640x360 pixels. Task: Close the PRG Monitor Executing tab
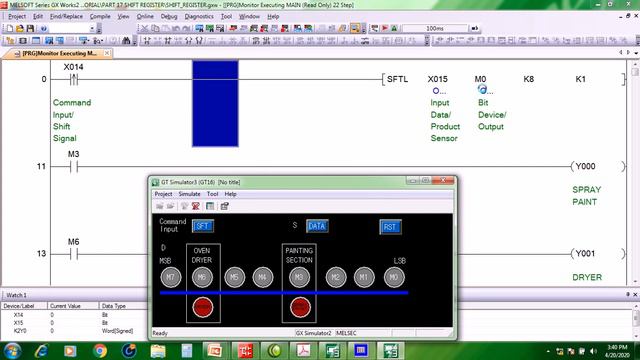107,53
